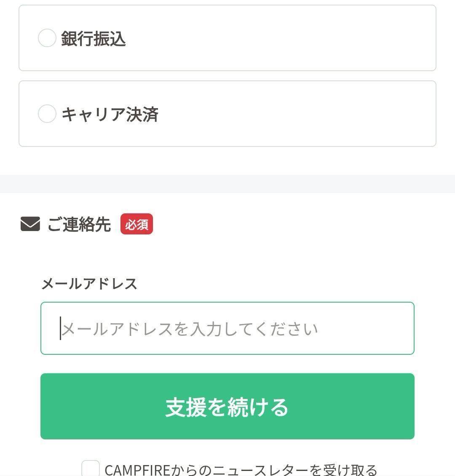The height and width of the screenshot is (476, 455).
Task: Click the red 必須 badge
Action: 136,224
